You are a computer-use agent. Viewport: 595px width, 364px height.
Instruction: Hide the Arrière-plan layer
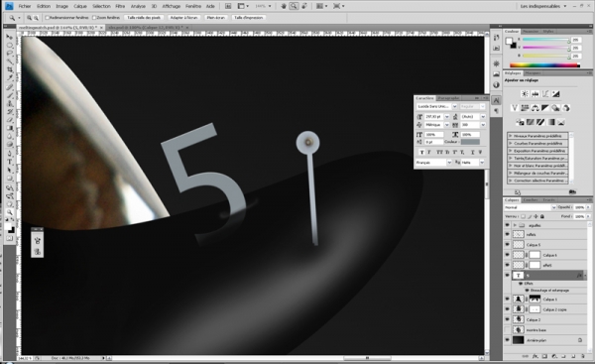pos(508,340)
